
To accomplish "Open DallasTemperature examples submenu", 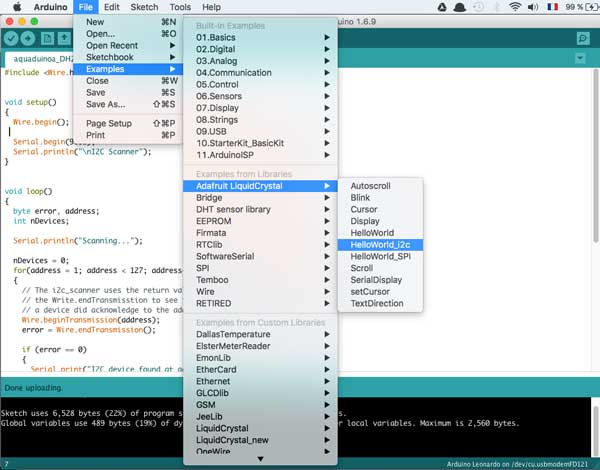I will click(260, 334).
